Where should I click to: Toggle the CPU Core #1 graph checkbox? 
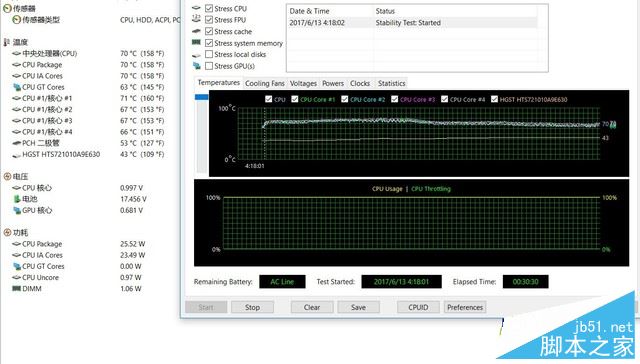tap(295, 99)
